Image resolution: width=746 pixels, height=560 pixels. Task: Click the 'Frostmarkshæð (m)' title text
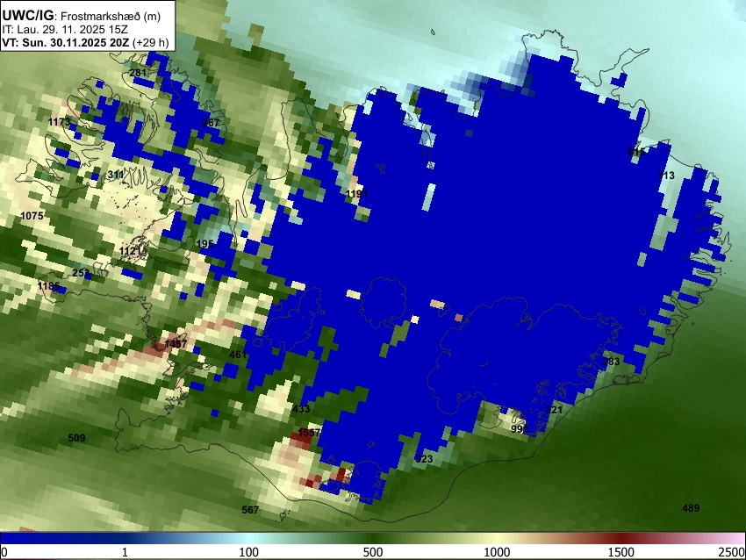click(111, 16)
